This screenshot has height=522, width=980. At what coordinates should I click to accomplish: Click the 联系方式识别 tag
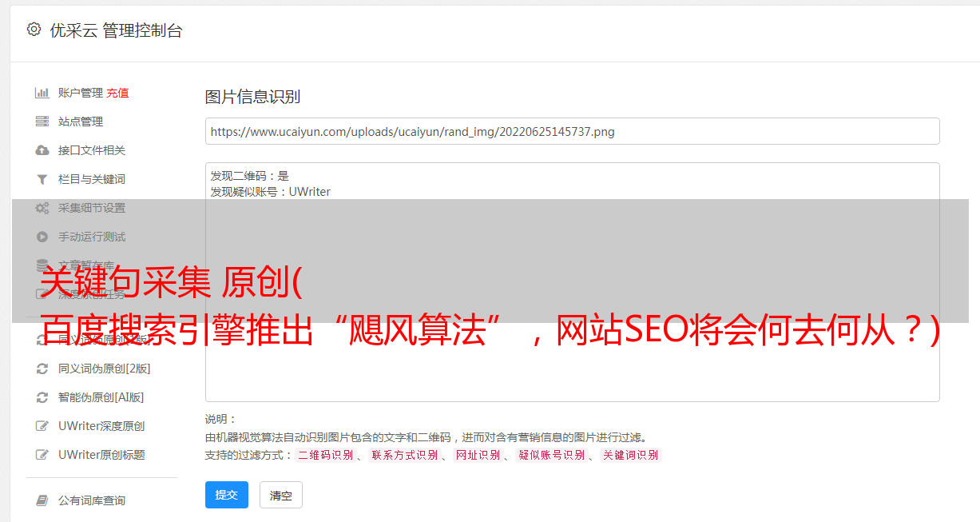tap(404, 455)
